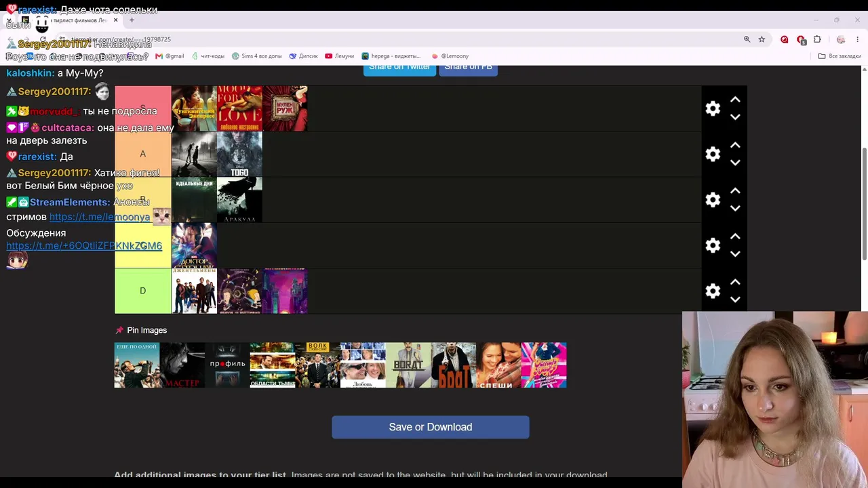Open the Sims 4 все допы bookmark
Image resolution: width=868 pixels, height=488 pixels.
tap(257, 56)
